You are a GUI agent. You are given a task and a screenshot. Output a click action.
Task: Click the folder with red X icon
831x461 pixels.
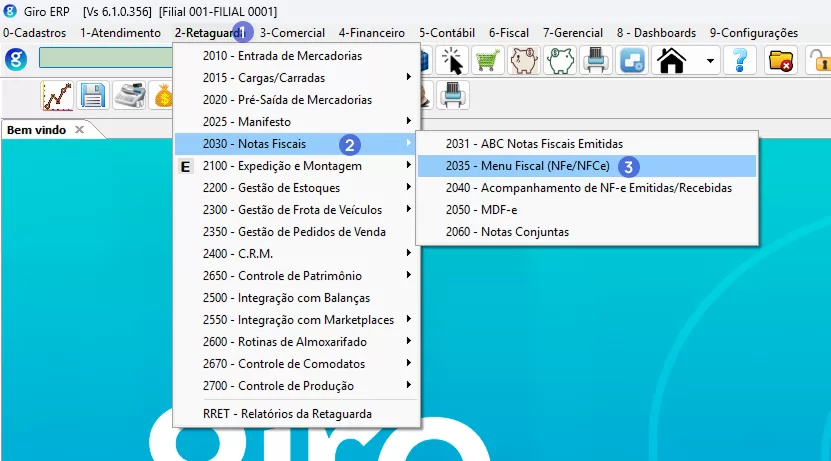point(780,61)
